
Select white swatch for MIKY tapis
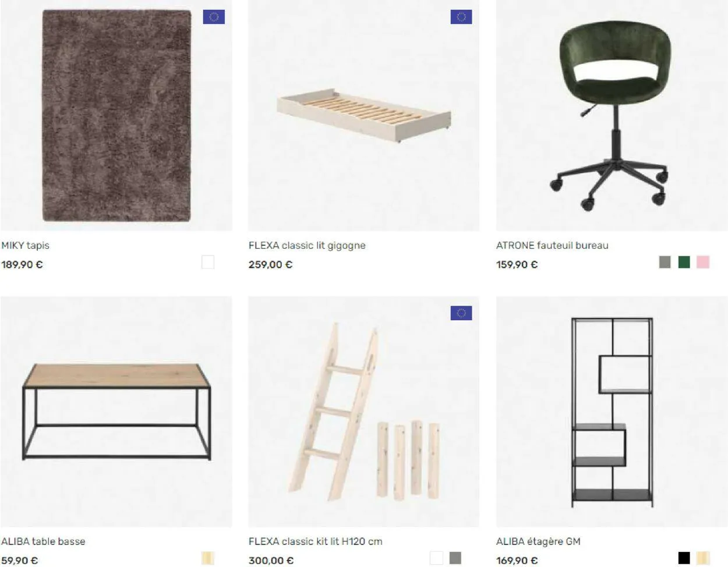(208, 262)
